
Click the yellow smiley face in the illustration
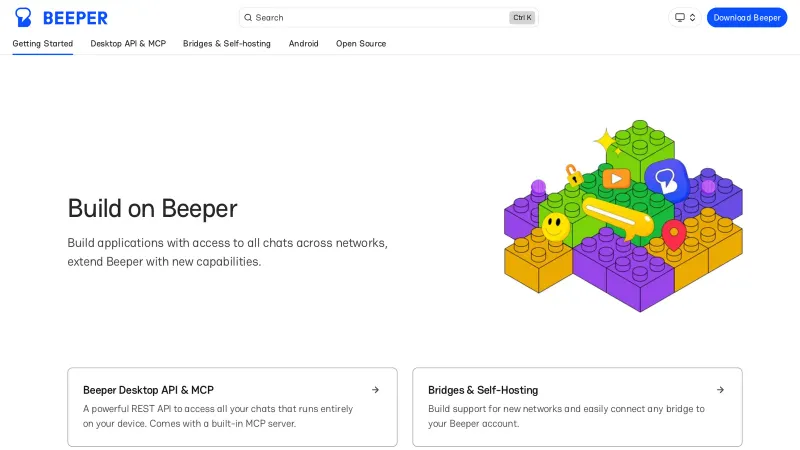pos(555,226)
